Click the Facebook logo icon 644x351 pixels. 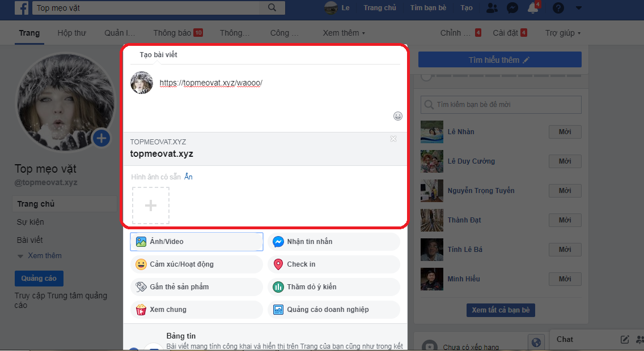[22, 8]
